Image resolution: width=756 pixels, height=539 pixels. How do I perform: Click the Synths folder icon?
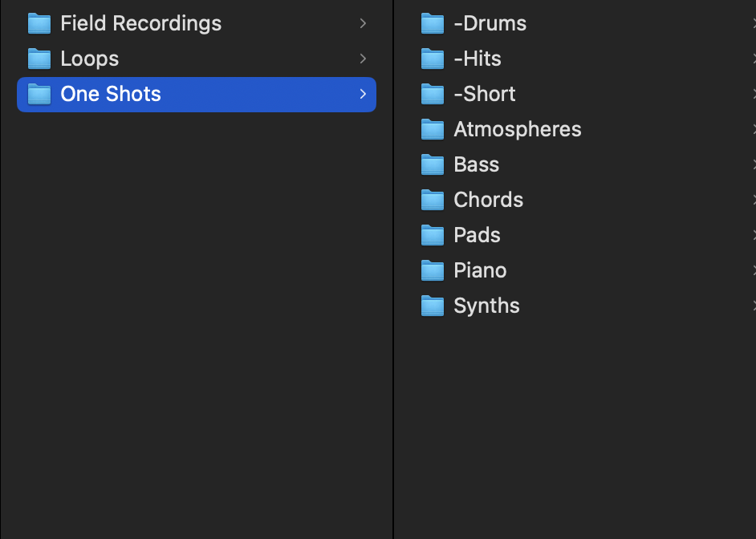[433, 306]
